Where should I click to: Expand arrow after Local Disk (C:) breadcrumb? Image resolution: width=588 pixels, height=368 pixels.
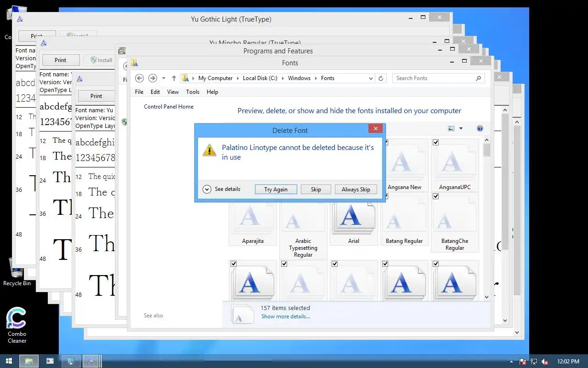283,78
